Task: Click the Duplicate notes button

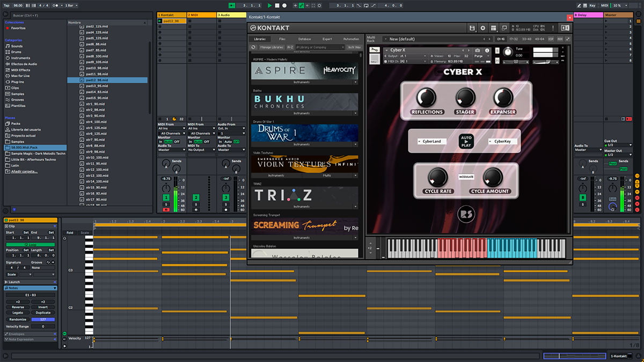Action: coord(43,313)
